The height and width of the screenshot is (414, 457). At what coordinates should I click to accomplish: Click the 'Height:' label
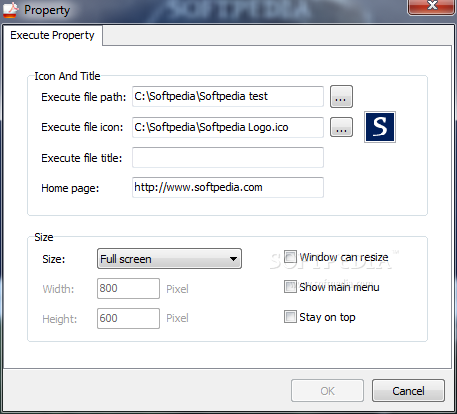(60, 319)
